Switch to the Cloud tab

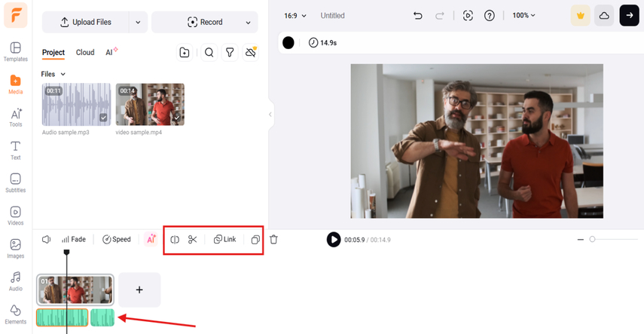85,53
